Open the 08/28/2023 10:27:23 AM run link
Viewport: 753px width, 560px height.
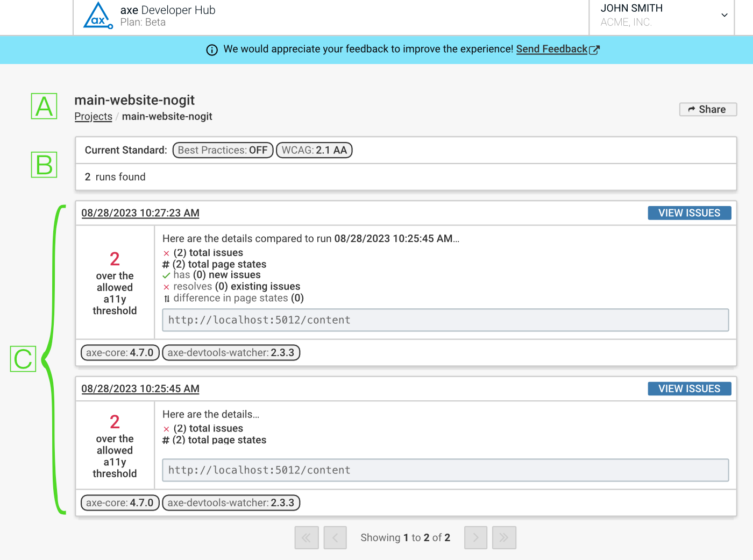click(x=140, y=213)
